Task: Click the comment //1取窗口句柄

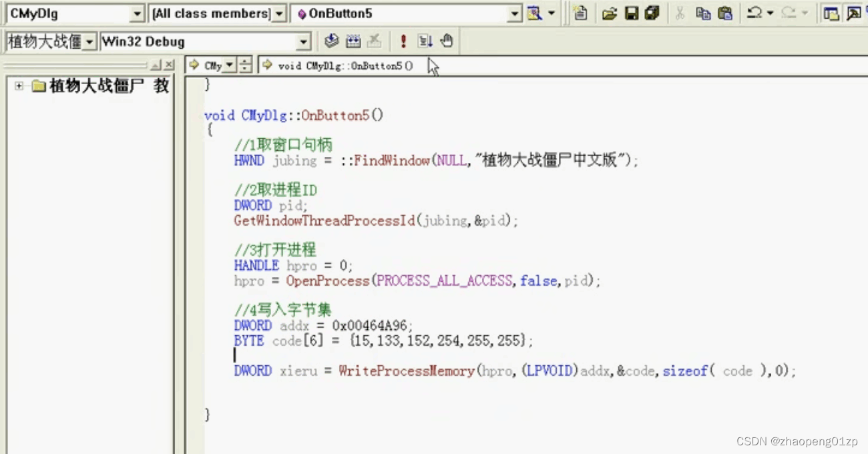Action: pyautogui.click(x=283, y=145)
